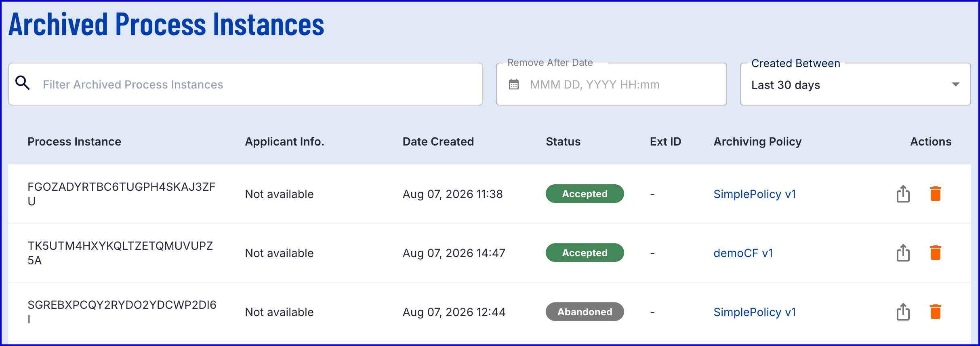This screenshot has height=346, width=980.
Task: Delete the FGOZADYRTBC6TUGPH4SKAJ3ZFU instance
Action: 936,194
